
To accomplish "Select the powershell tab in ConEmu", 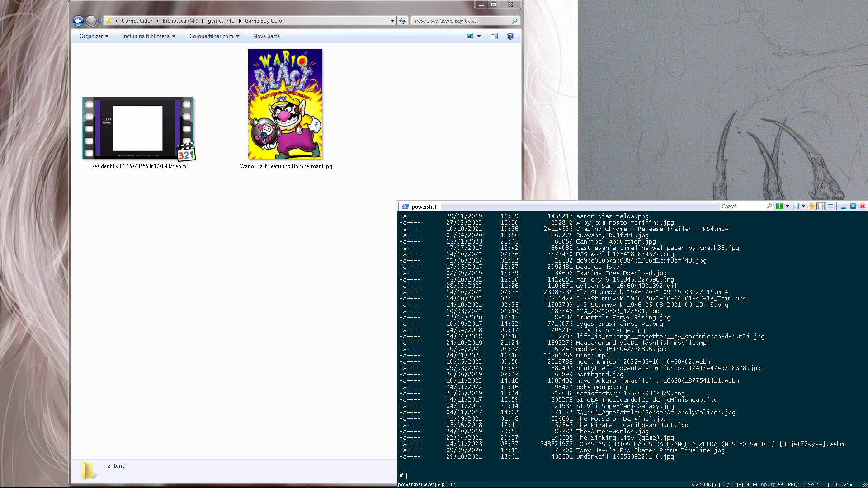I will [x=420, y=206].
